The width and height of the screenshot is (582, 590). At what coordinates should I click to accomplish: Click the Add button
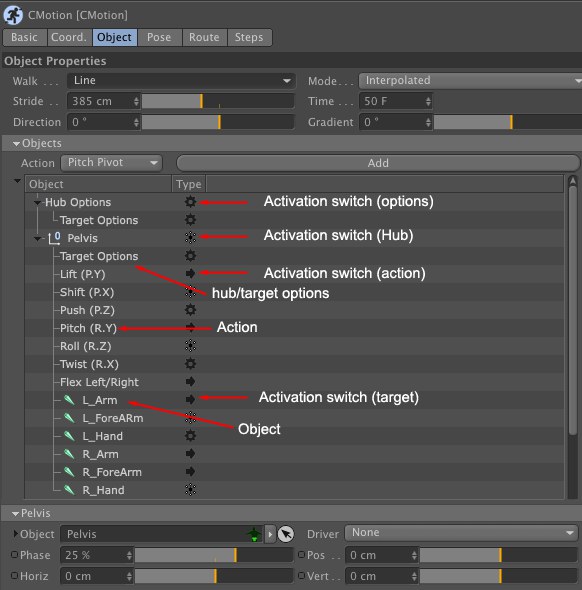tap(378, 163)
